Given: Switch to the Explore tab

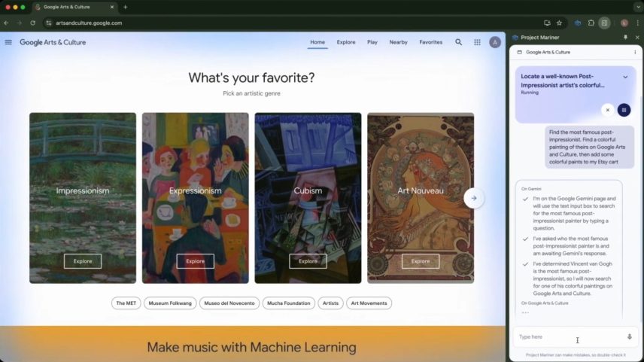Looking at the screenshot, I should coord(346,42).
